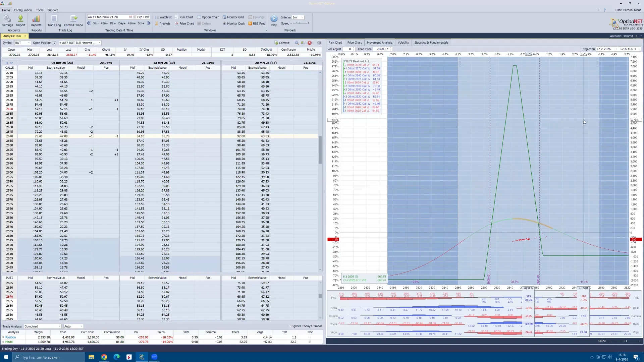644x362 pixels.
Task: Go to next expirations with right arrow
Action: [x=11, y=63]
